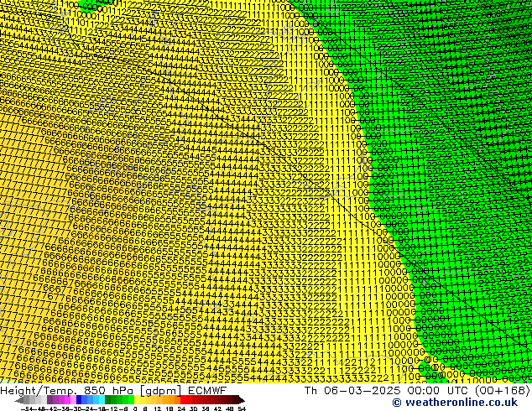Click the dark green swatch above -12
532x411 pixels.
[x=107, y=399]
